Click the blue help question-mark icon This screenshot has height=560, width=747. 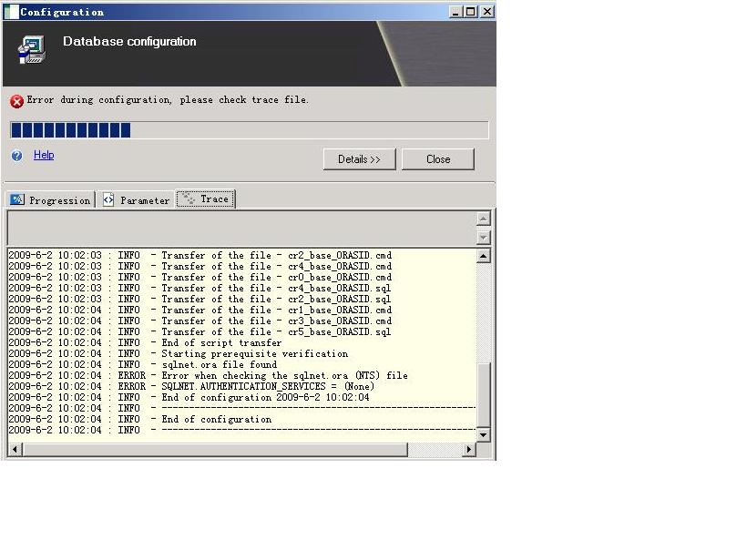(x=16, y=156)
